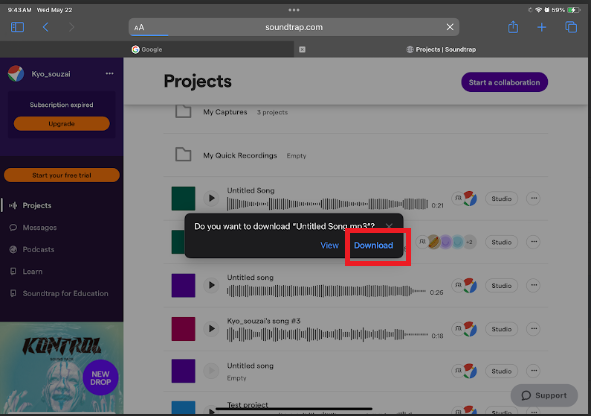Open Studio for the empty Untitled song

coord(501,371)
